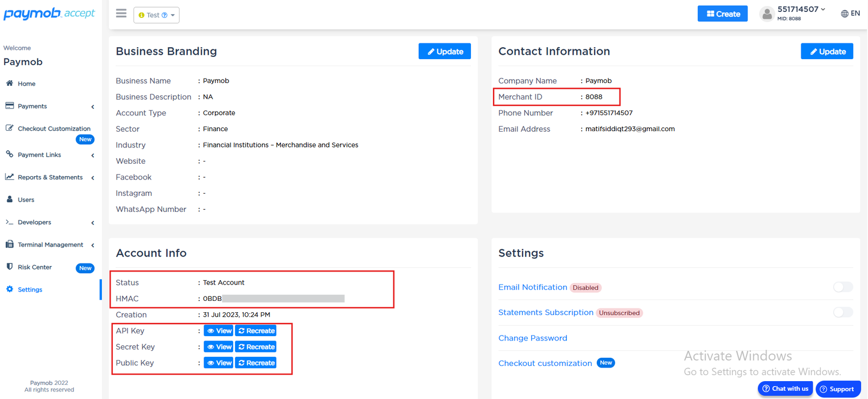Click the Checkout Customization edit icon
This screenshot has width=868, height=399.
9,128
